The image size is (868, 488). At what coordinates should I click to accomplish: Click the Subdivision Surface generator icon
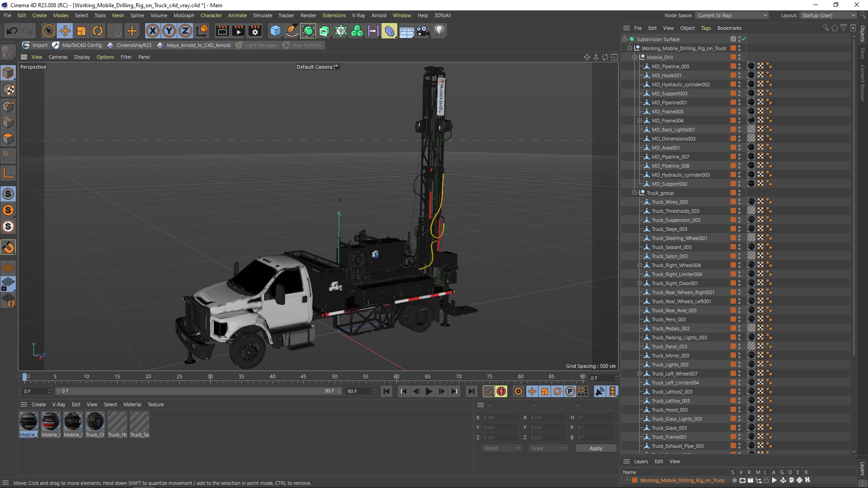coord(308,31)
